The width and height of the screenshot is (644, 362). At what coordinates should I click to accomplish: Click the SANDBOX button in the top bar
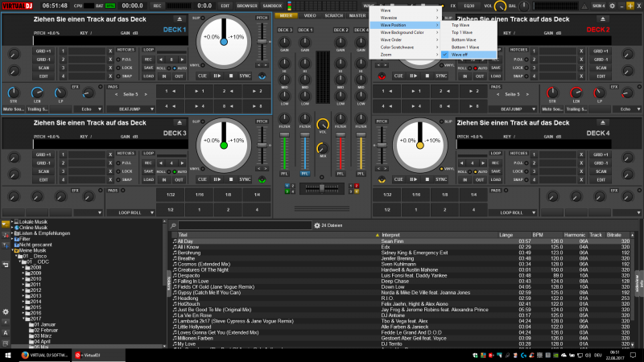point(272,6)
